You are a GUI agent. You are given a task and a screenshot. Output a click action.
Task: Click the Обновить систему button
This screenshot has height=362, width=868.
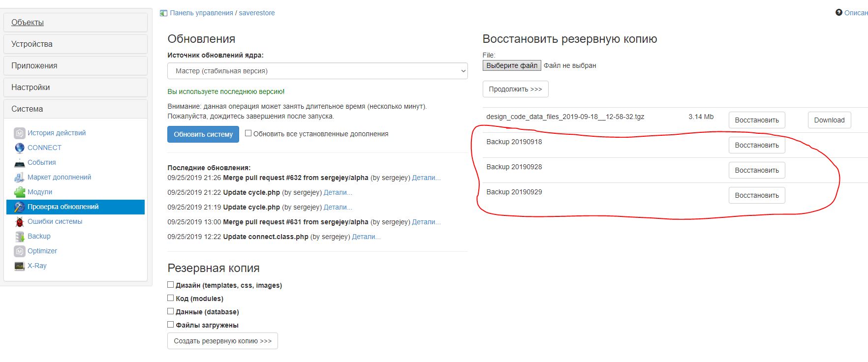click(203, 134)
